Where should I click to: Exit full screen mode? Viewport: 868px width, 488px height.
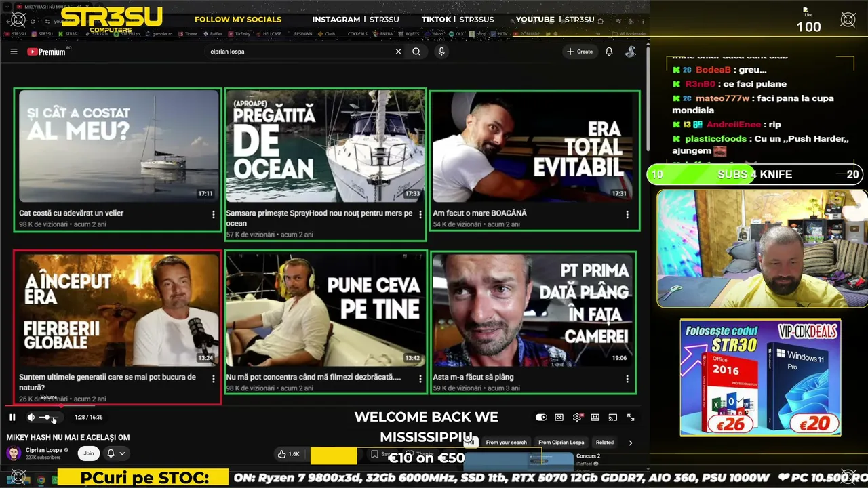(631, 418)
